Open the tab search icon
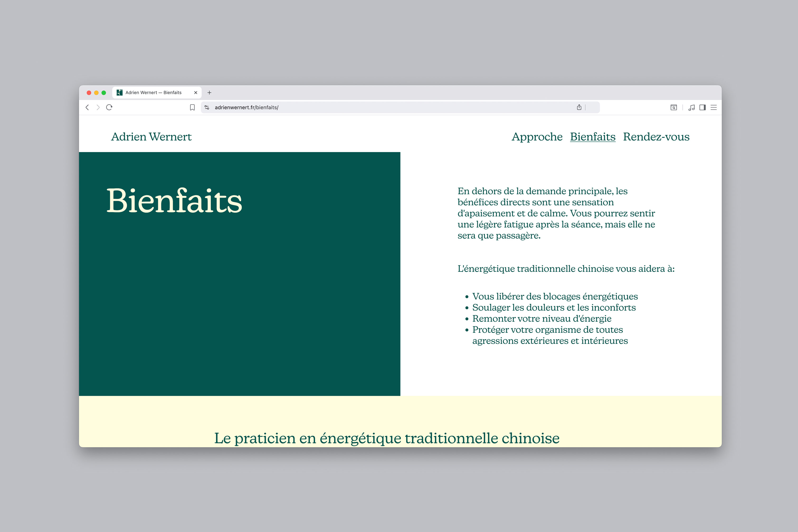This screenshot has height=532, width=798. [x=673, y=107]
